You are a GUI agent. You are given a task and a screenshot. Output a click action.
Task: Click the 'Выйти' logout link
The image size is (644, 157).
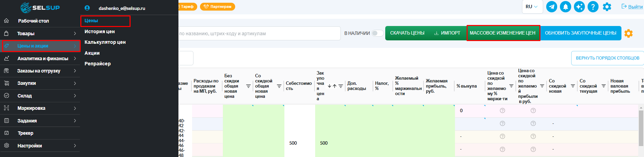tap(632, 7)
